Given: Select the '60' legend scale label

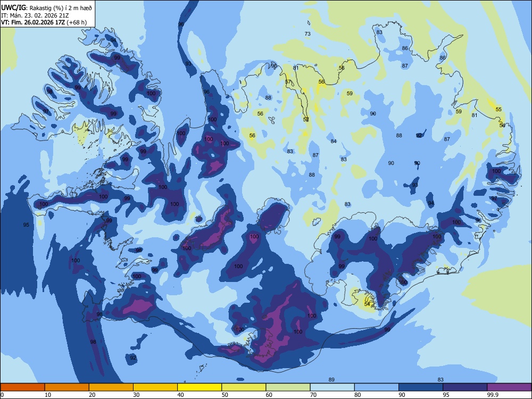Looking at the screenshot, I should pyautogui.click(x=269, y=395).
